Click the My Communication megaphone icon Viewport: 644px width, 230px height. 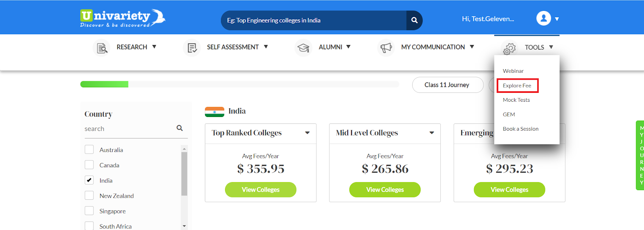point(386,47)
